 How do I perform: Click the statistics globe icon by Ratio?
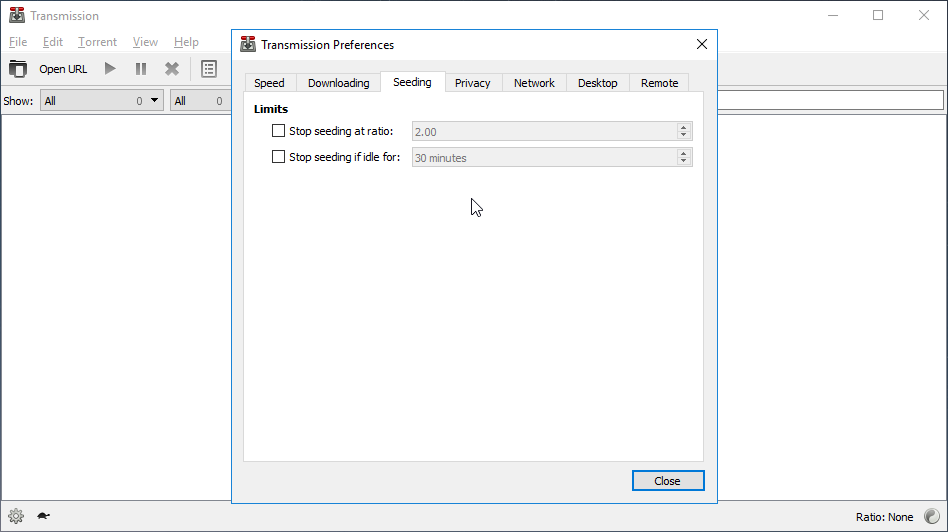(x=932, y=516)
